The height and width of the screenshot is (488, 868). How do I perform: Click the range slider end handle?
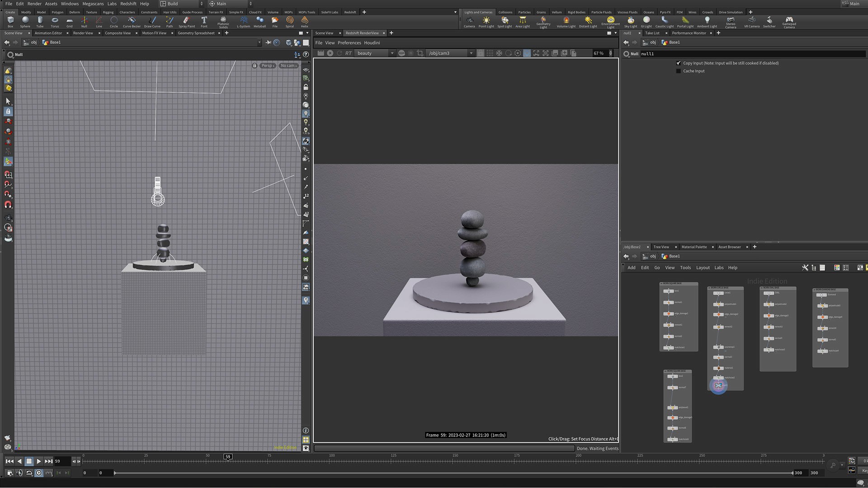coord(792,473)
